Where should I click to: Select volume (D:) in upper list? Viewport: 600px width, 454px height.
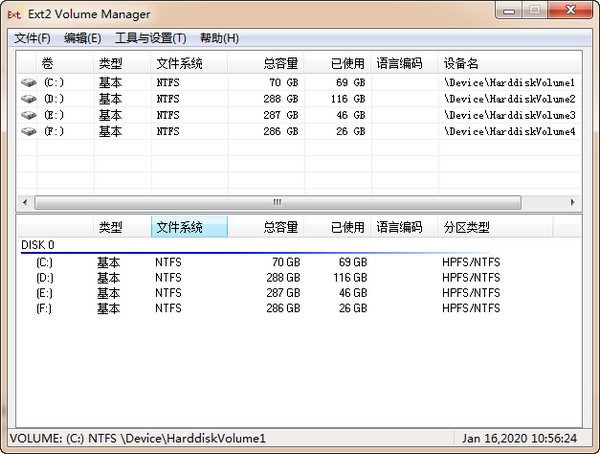[x=298, y=99]
